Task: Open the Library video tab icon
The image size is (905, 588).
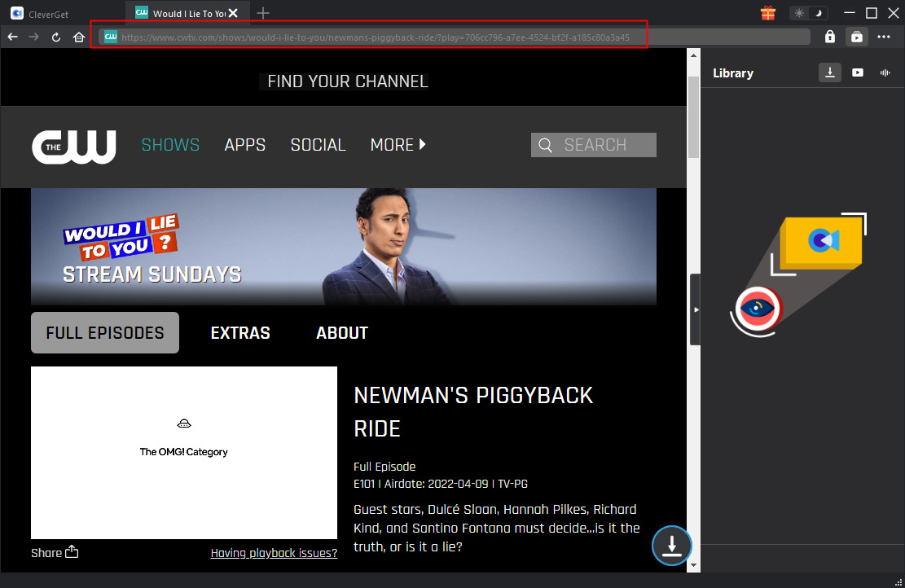Action: click(857, 72)
